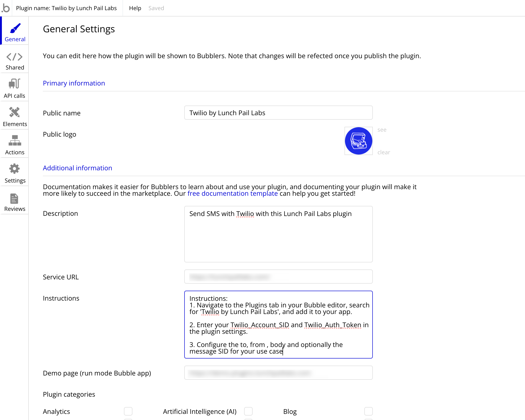Viewport: 525px width, 420px height.
Task: Click the public logo thumbnail
Action: pyautogui.click(x=358, y=141)
